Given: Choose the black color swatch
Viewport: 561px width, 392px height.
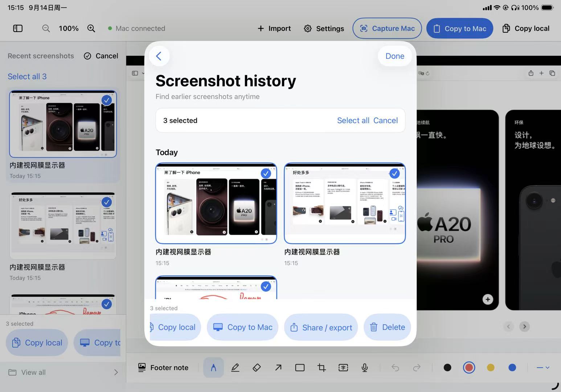Looking at the screenshot, I should (x=447, y=368).
